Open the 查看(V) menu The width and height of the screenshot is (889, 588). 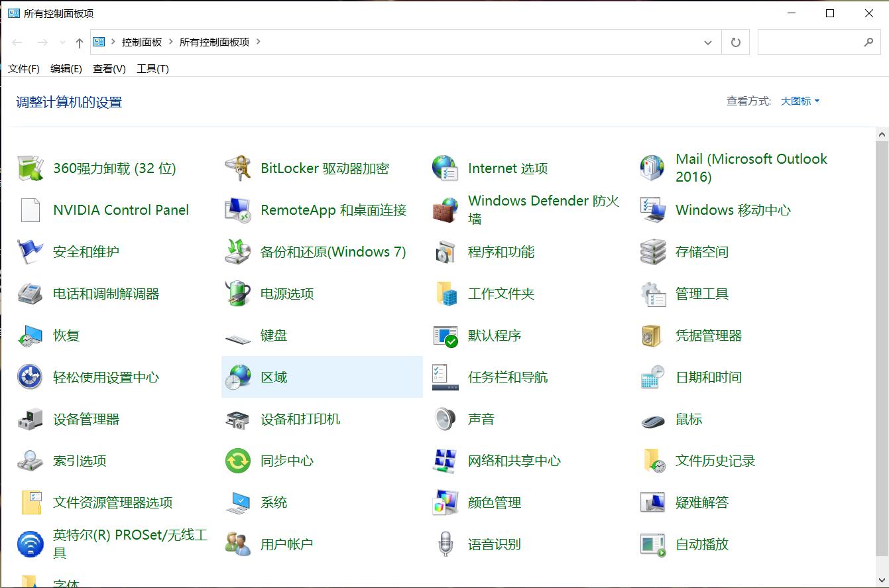click(108, 68)
